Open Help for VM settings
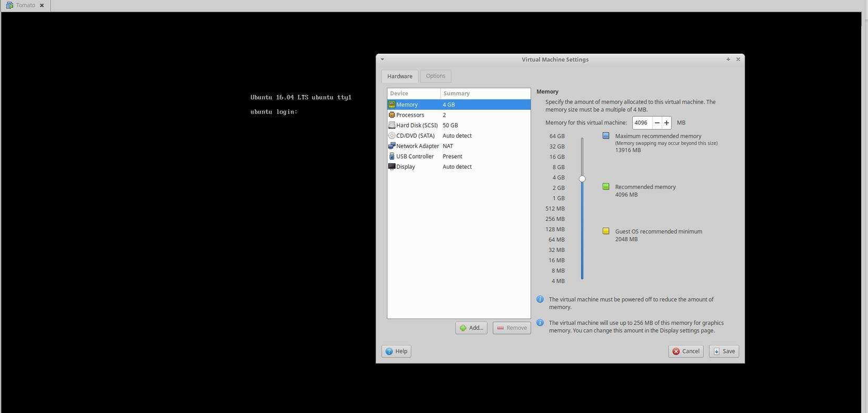 [396, 351]
